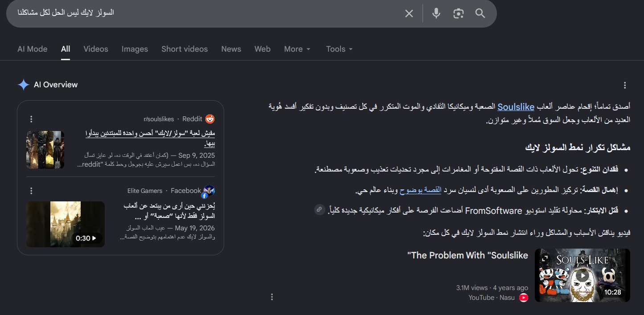Image resolution: width=644 pixels, height=315 pixels.
Task: Open the Tools dropdown
Action: coord(339,49)
